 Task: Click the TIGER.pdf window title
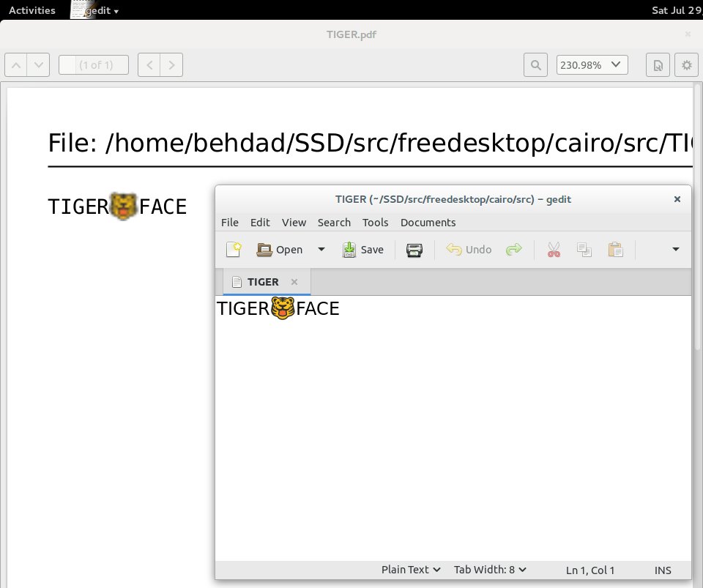click(351, 34)
